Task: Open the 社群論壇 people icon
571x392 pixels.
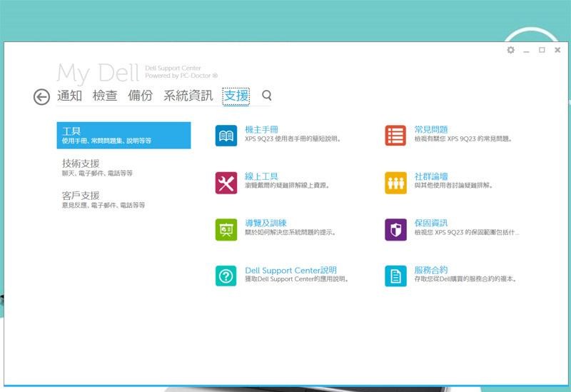Action: point(395,183)
